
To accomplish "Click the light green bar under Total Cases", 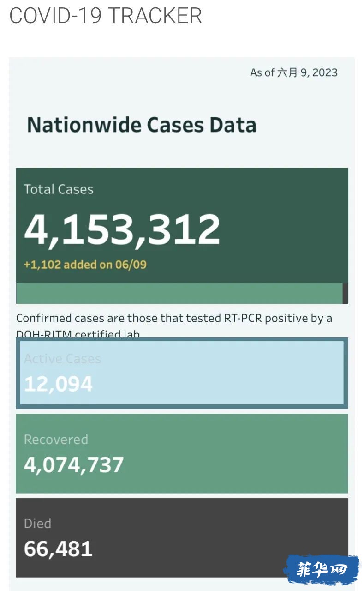I will pyautogui.click(x=179, y=293).
